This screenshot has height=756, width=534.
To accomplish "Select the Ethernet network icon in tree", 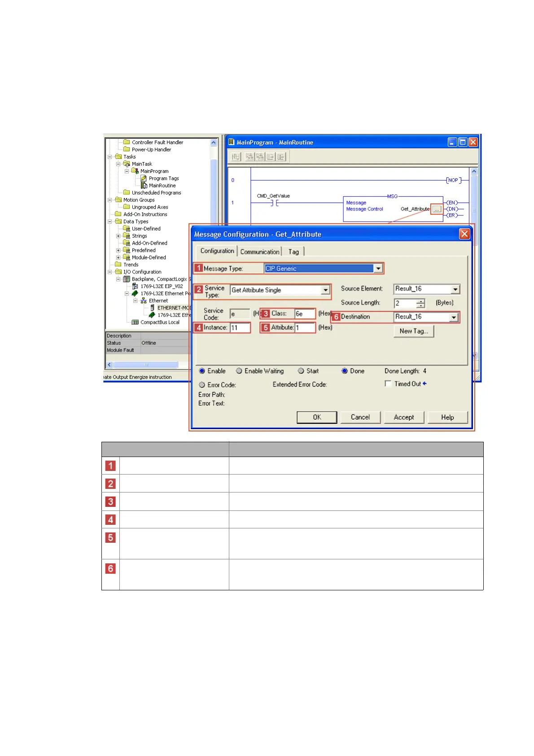I will coord(144,301).
